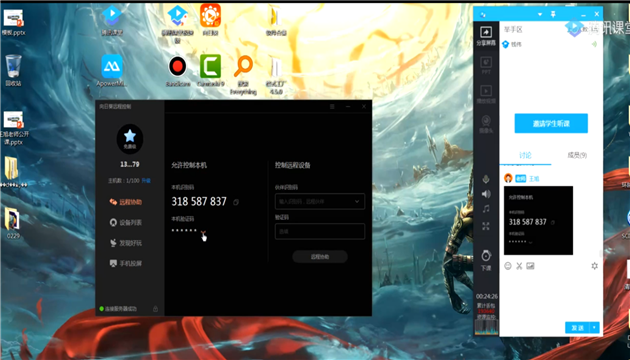Open the emoji picker in chat
630x360 pixels.
[508, 266]
